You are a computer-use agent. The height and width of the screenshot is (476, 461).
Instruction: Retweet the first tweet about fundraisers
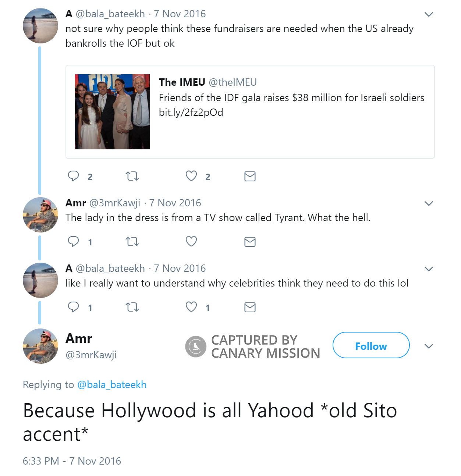click(132, 176)
